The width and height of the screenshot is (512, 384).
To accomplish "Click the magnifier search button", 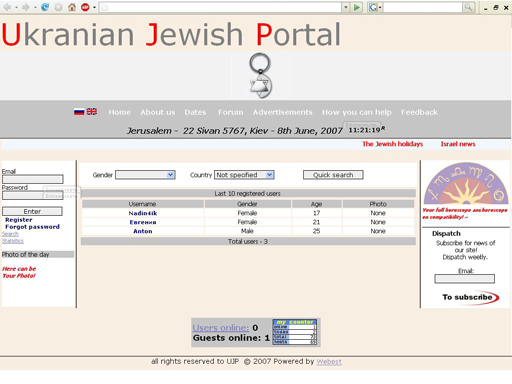I will tap(468, 7).
